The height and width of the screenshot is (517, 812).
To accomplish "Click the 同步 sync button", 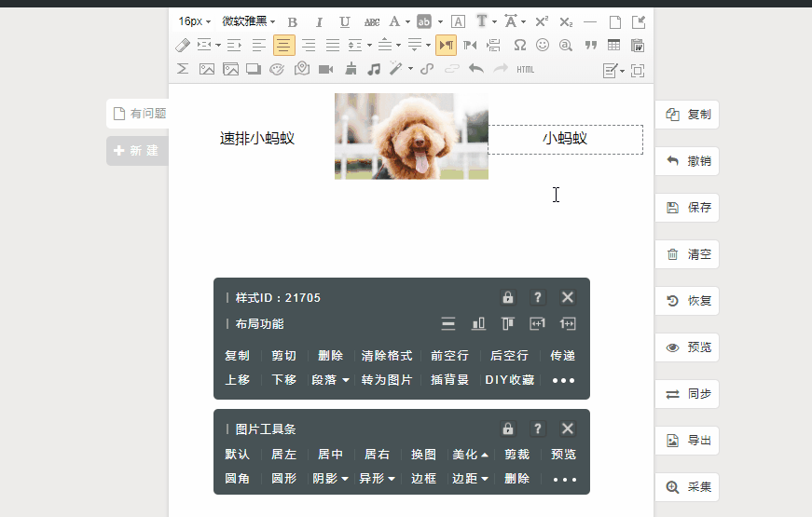I will (x=687, y=394).
